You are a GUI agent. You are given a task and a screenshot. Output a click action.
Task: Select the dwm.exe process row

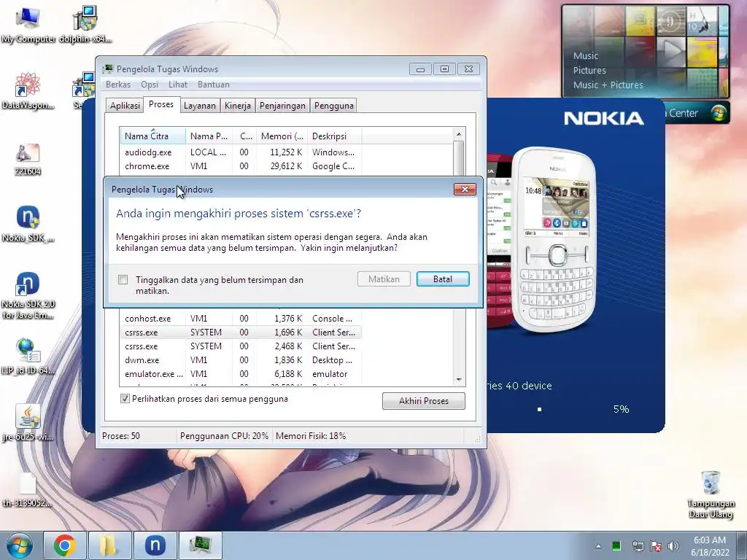click(x=241, y=360)
